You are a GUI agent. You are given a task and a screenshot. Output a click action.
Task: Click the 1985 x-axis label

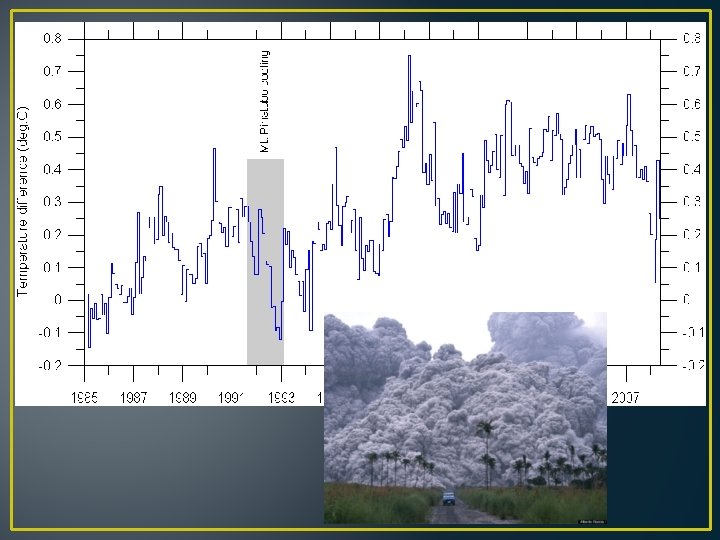point(84,397)
